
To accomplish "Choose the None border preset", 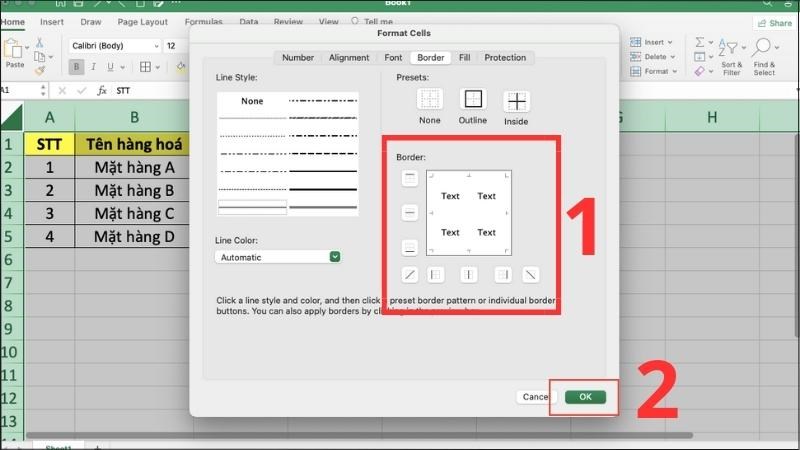I will pos(430,99).
